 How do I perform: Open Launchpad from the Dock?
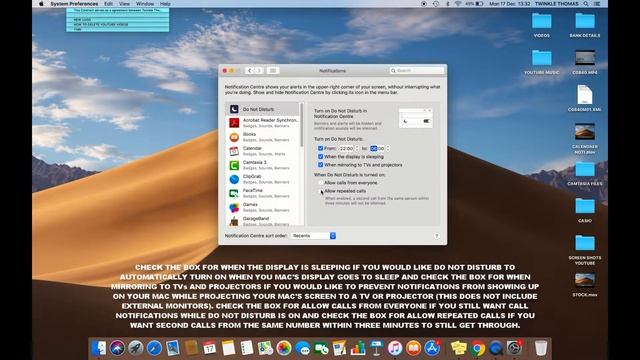click(136, 348)
